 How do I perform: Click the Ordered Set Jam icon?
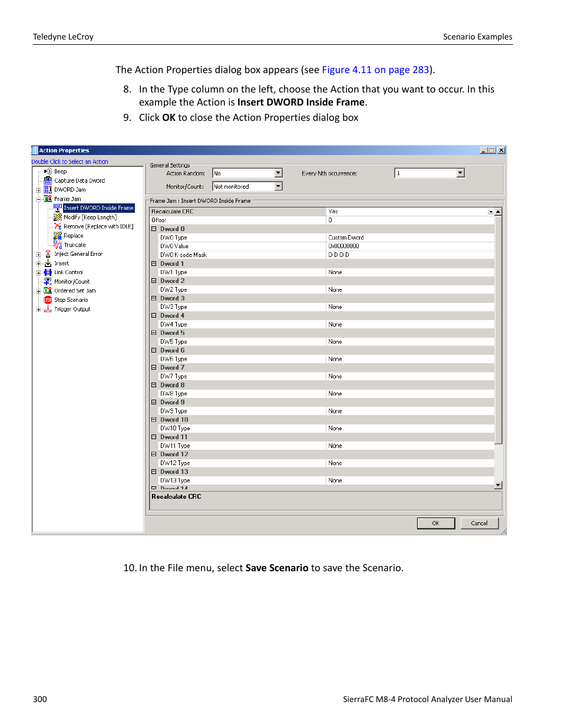click(48, 291)
